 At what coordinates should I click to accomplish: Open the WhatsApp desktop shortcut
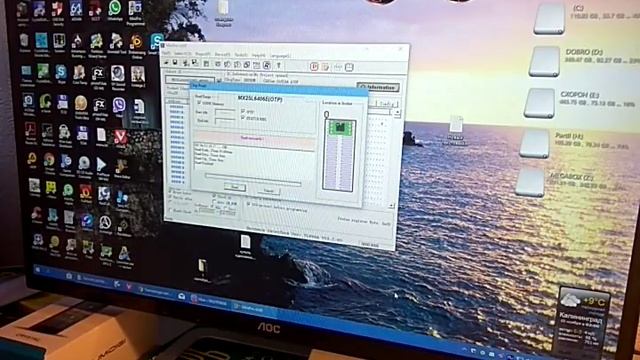115,9
